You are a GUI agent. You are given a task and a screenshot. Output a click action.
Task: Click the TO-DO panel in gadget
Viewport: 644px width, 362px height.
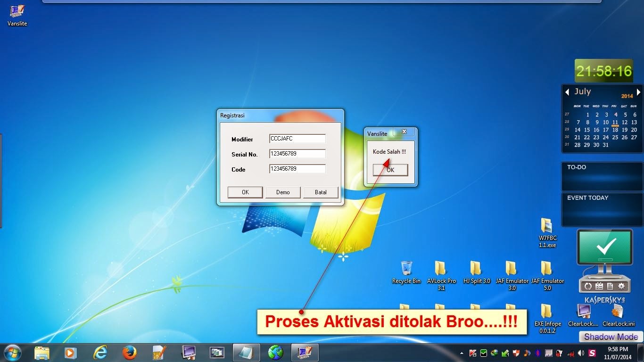pos(603,177)
